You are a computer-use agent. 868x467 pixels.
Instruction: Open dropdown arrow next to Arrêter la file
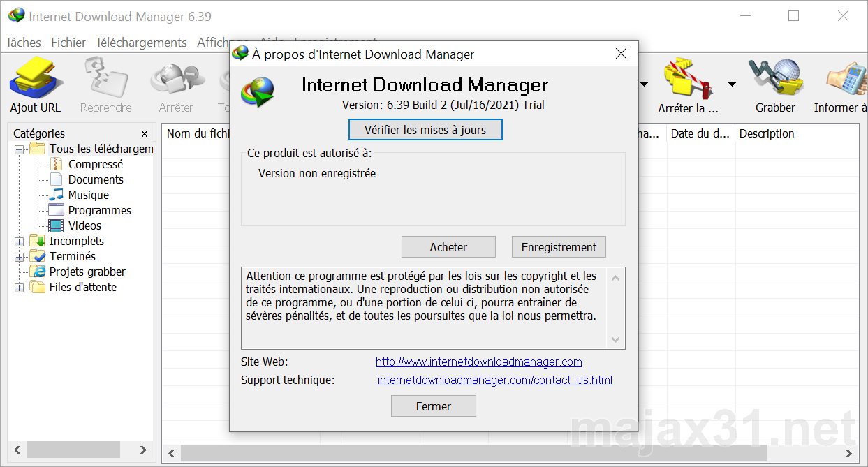click(732, 84)
